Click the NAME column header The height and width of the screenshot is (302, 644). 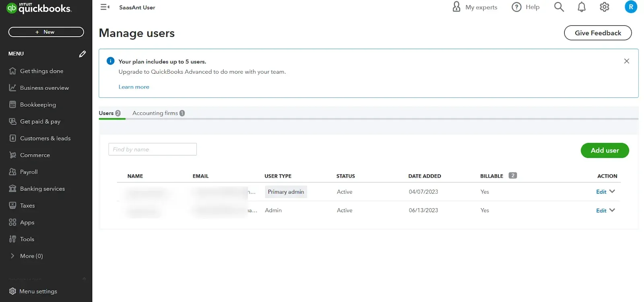[135, 176]
